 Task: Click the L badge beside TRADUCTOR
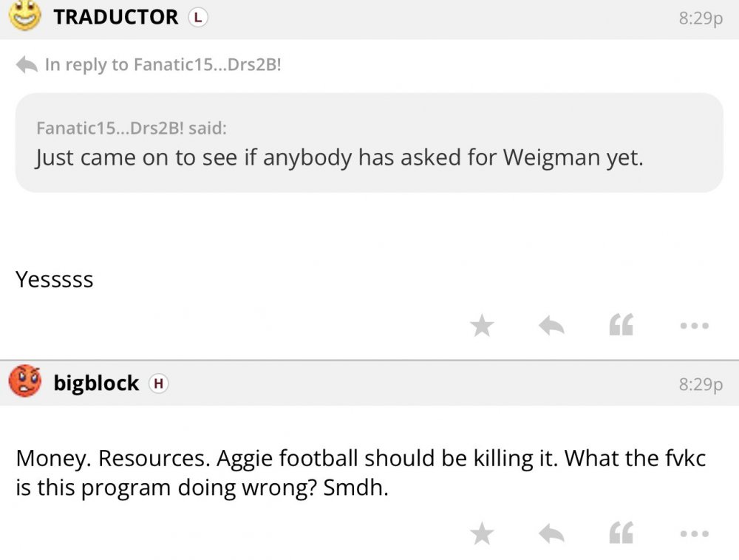pyautogui.click(x=197, y=17)
